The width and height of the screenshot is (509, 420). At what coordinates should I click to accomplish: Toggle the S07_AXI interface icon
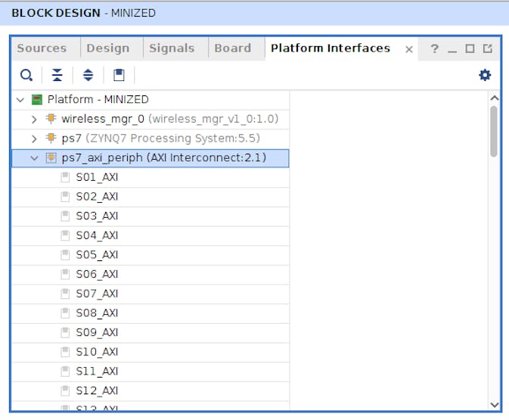coord(65,294)
